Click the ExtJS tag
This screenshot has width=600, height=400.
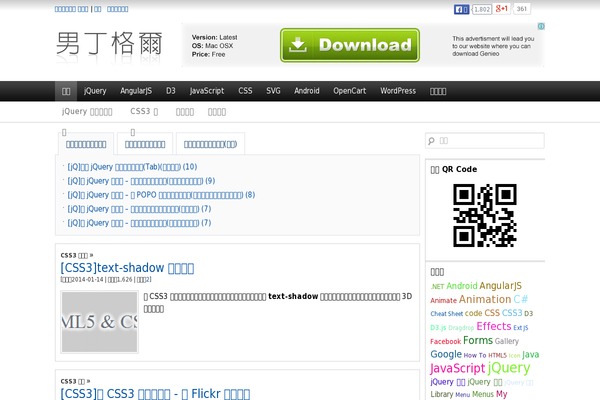[521, 328]
